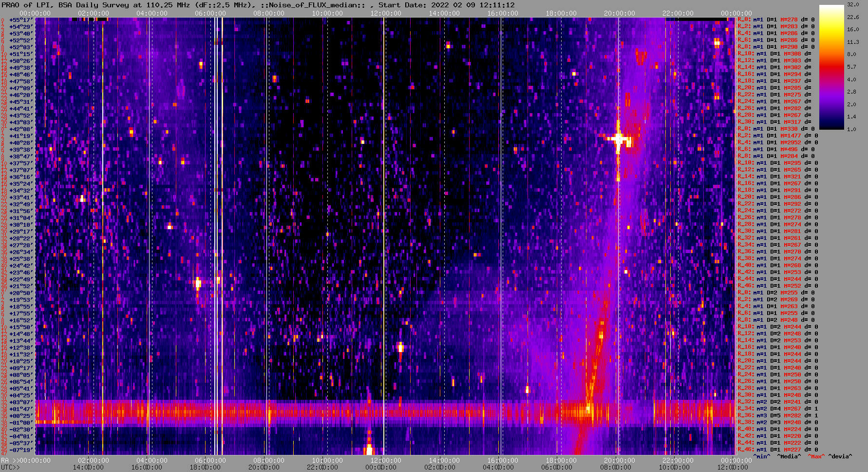
Task: Click the +12°38' declination label
Action: click(21, 348)
